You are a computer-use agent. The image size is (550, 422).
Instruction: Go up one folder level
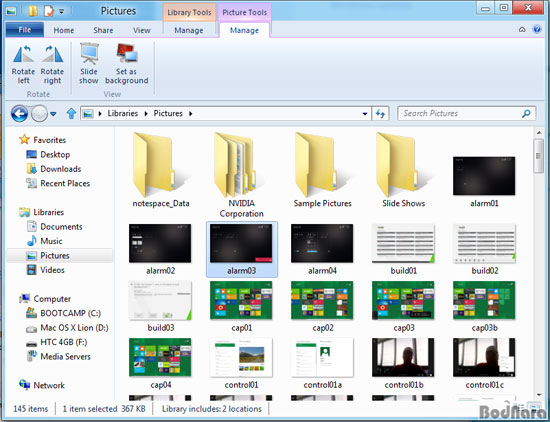tap(71, 113)
